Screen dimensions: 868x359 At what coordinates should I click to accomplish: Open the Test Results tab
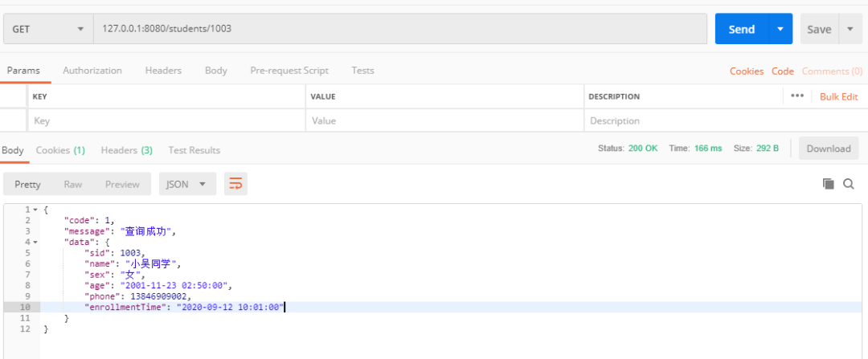194,150
